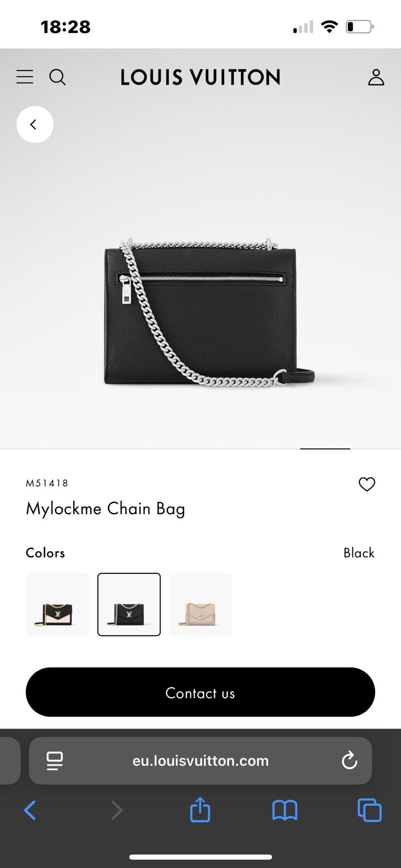Tap the image carousel position indicator

click(325, 449)
